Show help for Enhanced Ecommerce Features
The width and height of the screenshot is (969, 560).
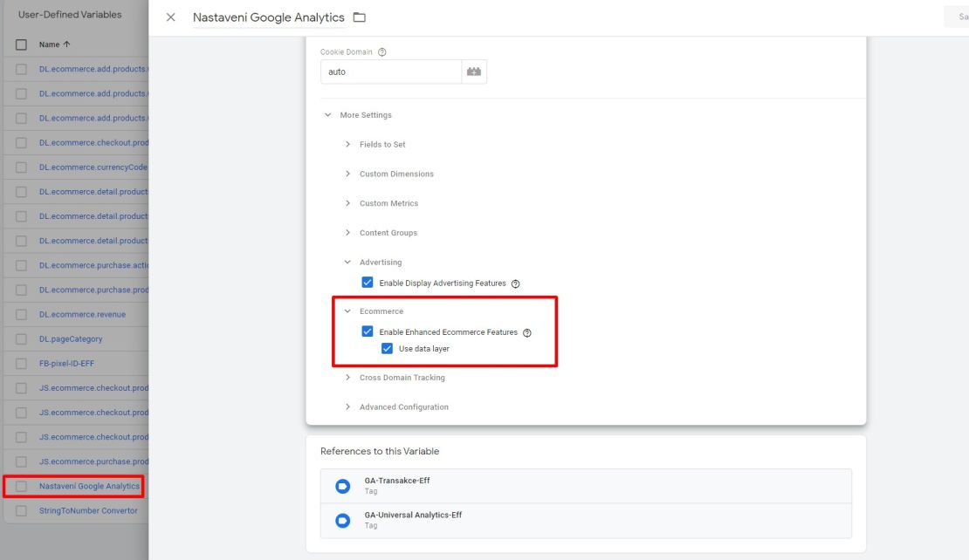point(527,333)
